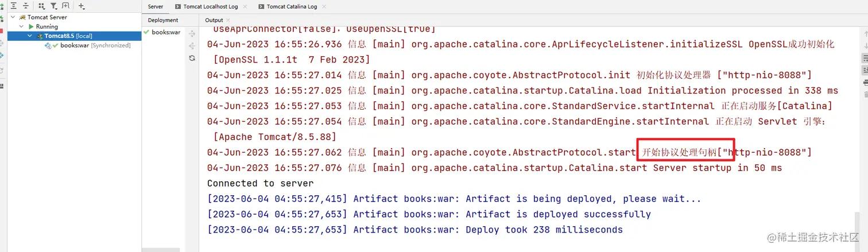Click the green run icon beside Running

[x=32, y=26]
